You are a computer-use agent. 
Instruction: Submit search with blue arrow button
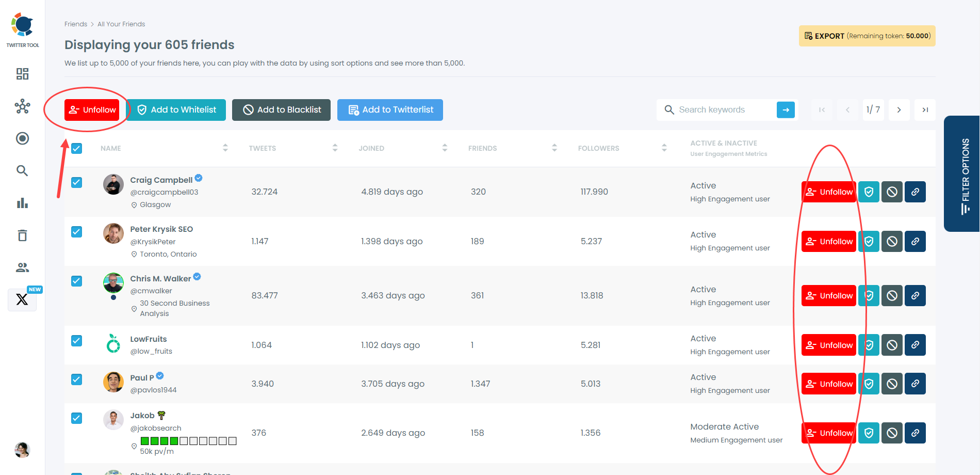pos(786,110)
